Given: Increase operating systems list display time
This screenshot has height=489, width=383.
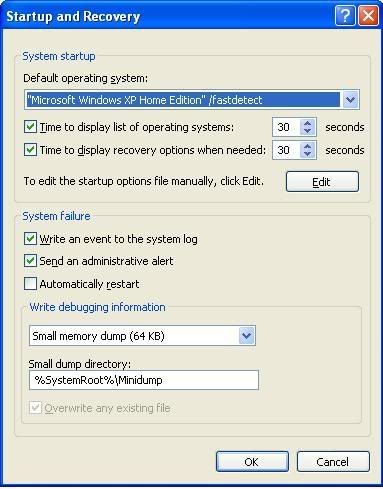Looking at the screenshot, I should coord(307,123).
